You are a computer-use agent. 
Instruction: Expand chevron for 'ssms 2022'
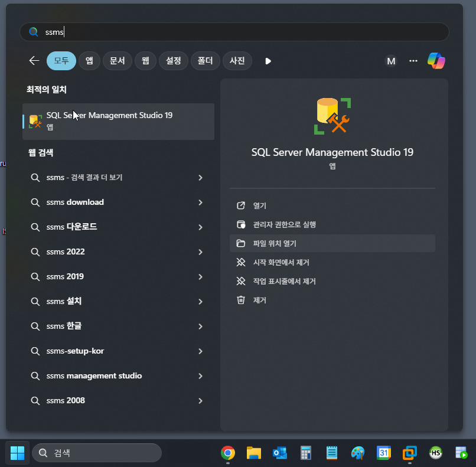(200, 252)
